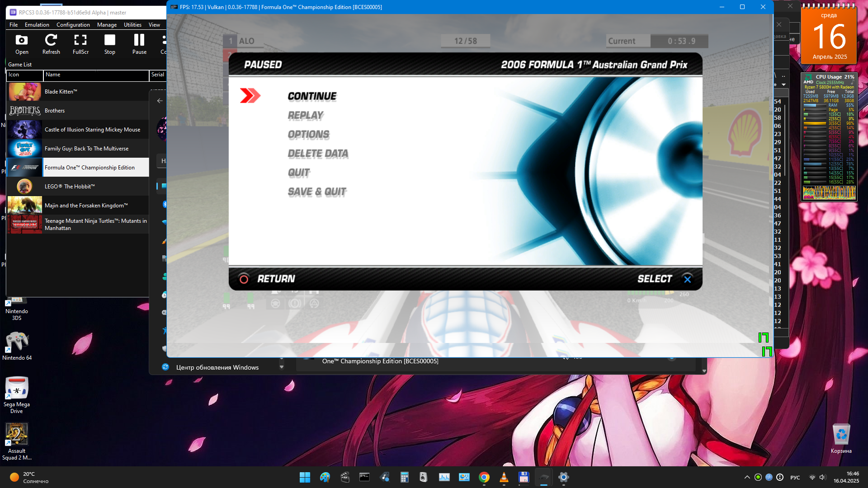Click the Family Guy game thumbnail
The image size is (868, 488).
click(25, 149)
